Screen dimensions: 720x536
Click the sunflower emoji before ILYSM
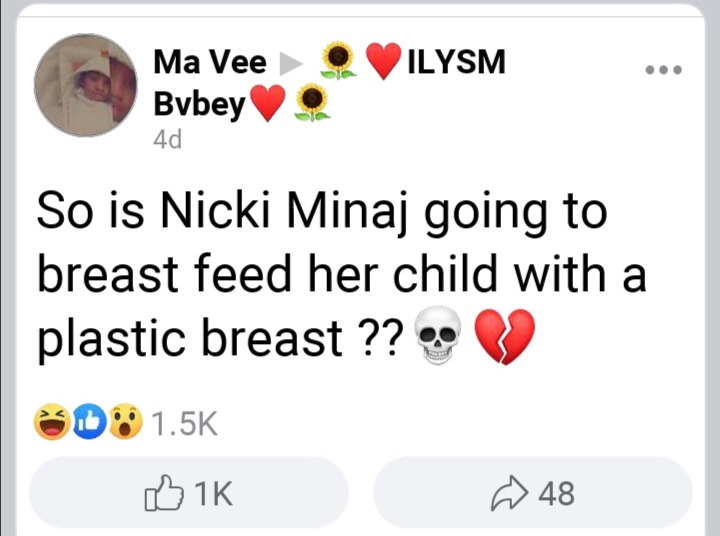tap(340, 61)
